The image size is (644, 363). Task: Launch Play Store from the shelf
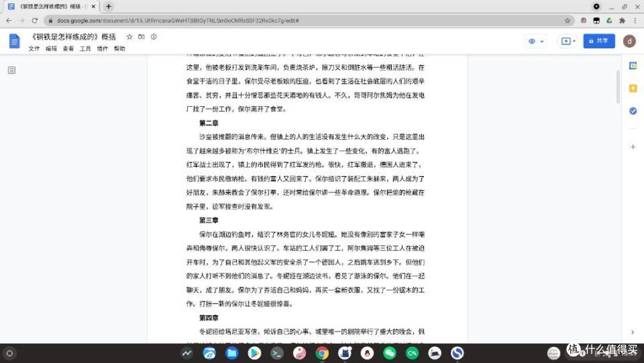(x=254, y=353)
